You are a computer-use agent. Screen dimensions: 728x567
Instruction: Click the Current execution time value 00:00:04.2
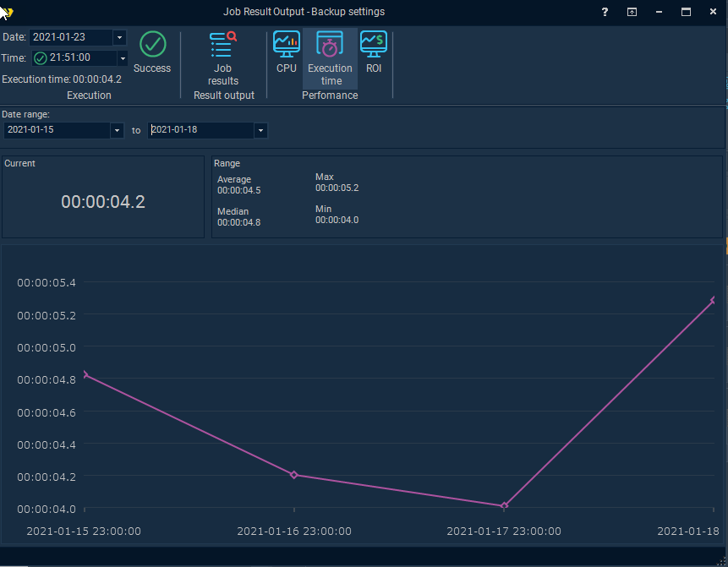coord(103,202)
